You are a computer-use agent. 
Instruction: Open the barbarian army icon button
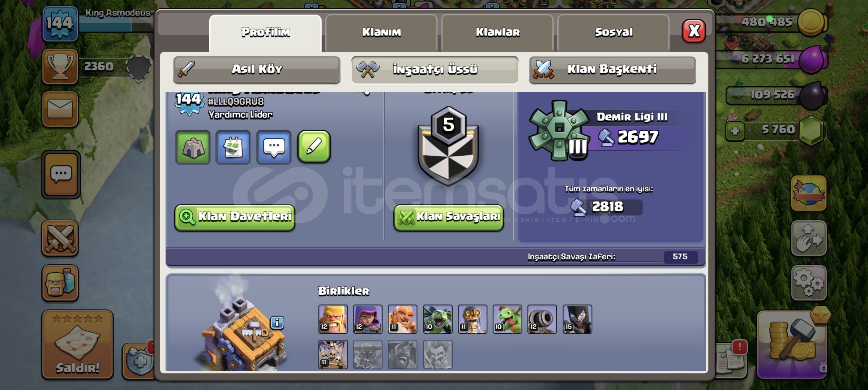[60, 283]
